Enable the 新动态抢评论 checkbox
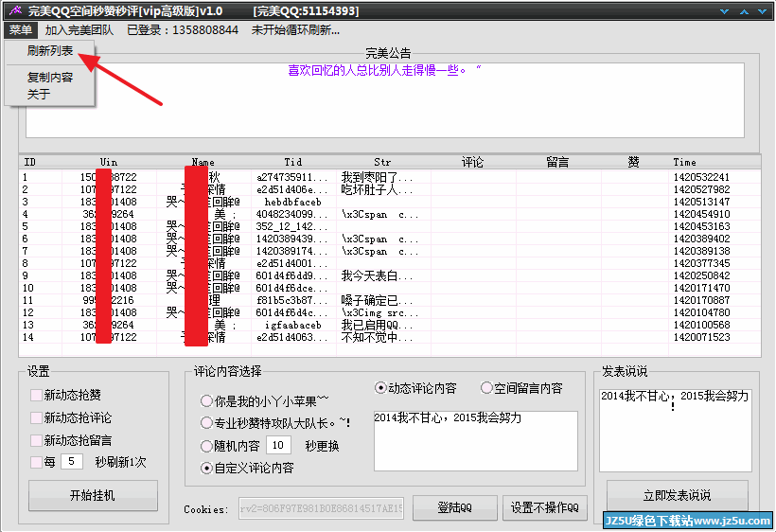The height and width of the screenshot is (532, 776). (36, 417)
